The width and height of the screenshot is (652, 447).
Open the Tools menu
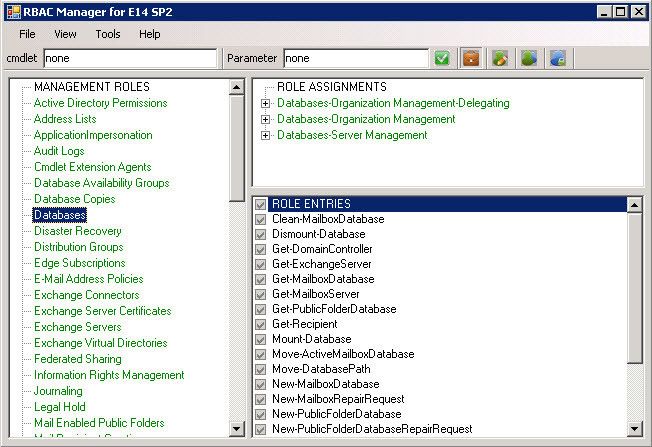108,34
